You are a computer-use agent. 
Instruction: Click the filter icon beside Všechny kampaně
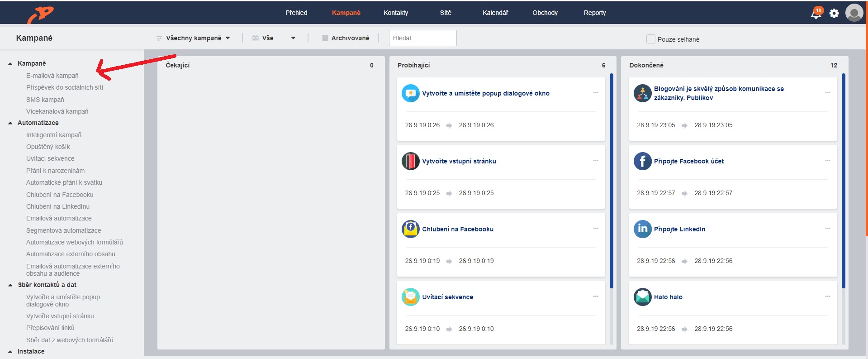click(x=159, y=38)
